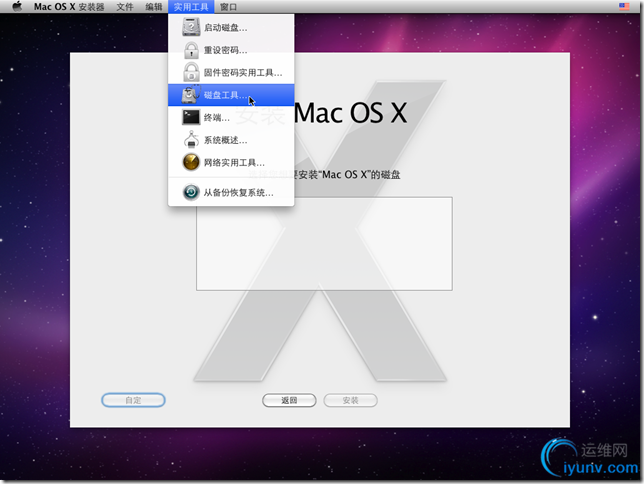Open the 窗口 menu
Image resolution: width=644 pixels, height=484 pixels.
click(x=228, y=7)
